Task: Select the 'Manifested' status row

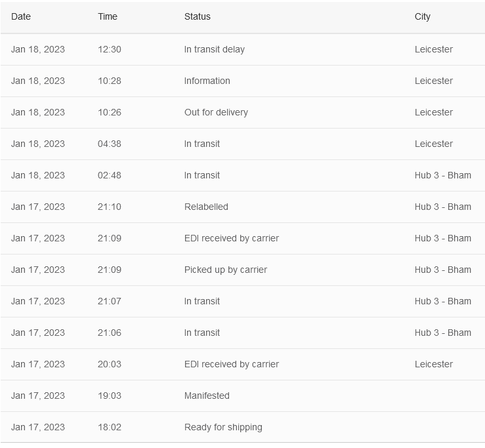Action: (x=207, y=396)
